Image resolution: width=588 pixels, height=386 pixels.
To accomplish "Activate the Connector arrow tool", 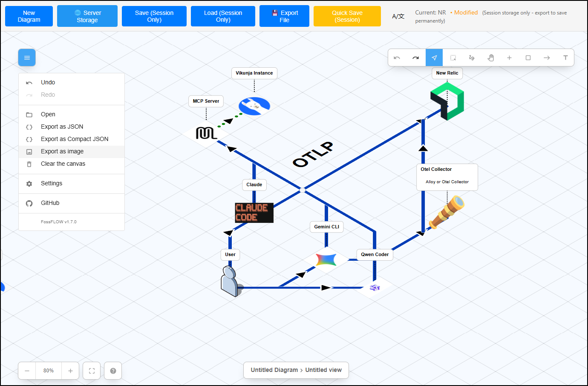I will click(x=547, y=58).
